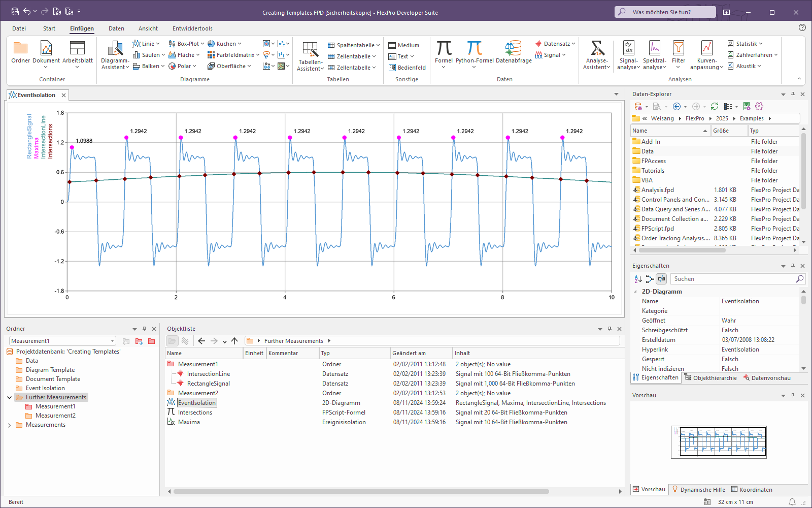812x508 pixels.
Task: Expand the Measurements folder in tree
Action: click(x=9, y=425)
